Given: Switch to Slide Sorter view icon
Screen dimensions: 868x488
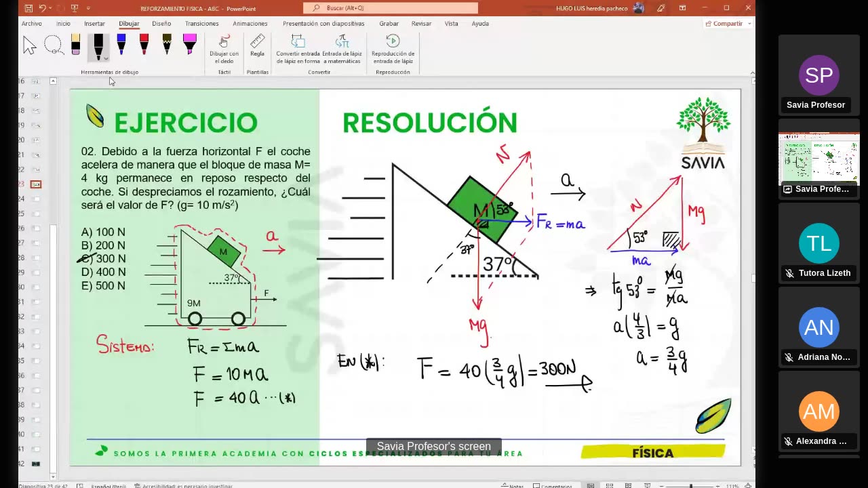Looking at the screenshot, I should (610, 485).
